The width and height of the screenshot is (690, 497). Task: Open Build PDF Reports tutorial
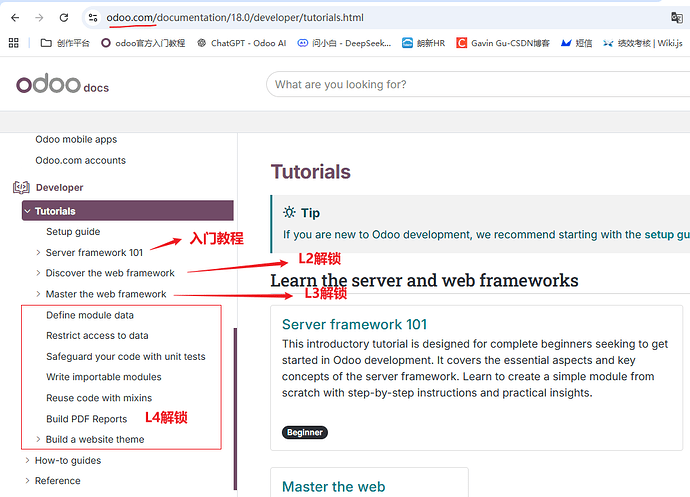click(x=87, y=419)
